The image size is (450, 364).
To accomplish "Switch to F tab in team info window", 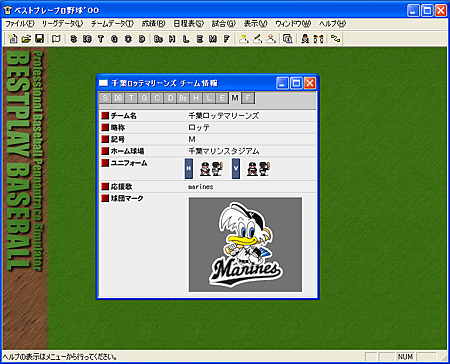I will tap(248, 98).
